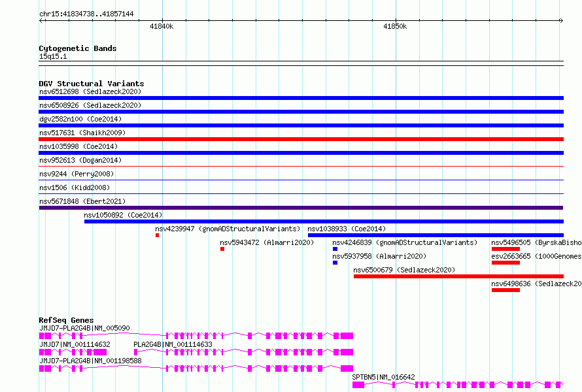Select the blue bar under dgv2582n100
This screenshot has height=392, width=582.
coord(301,125)
